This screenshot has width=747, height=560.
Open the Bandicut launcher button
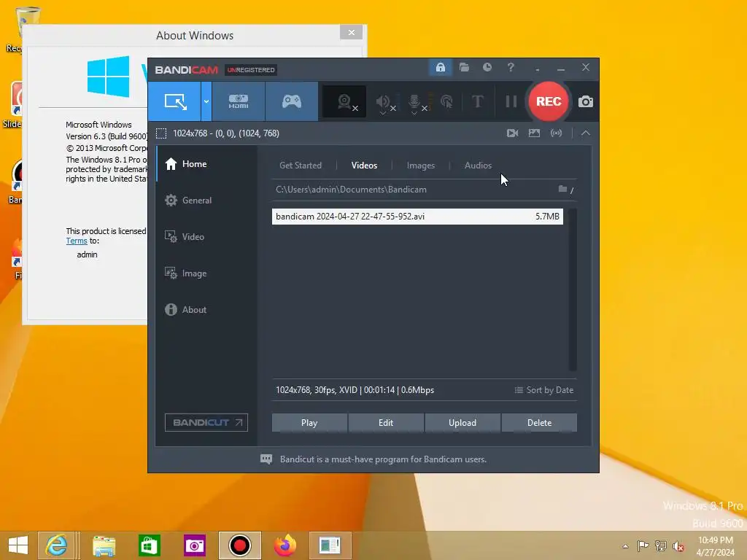(206, 422)
